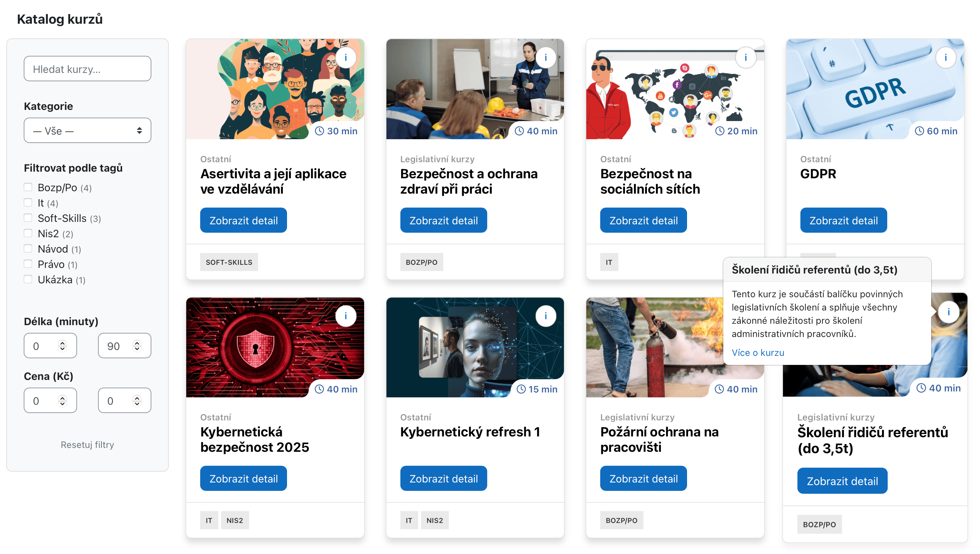
Task: Open info icon on Kybernetická bezpečnost 2025
Action: [345, 316]
